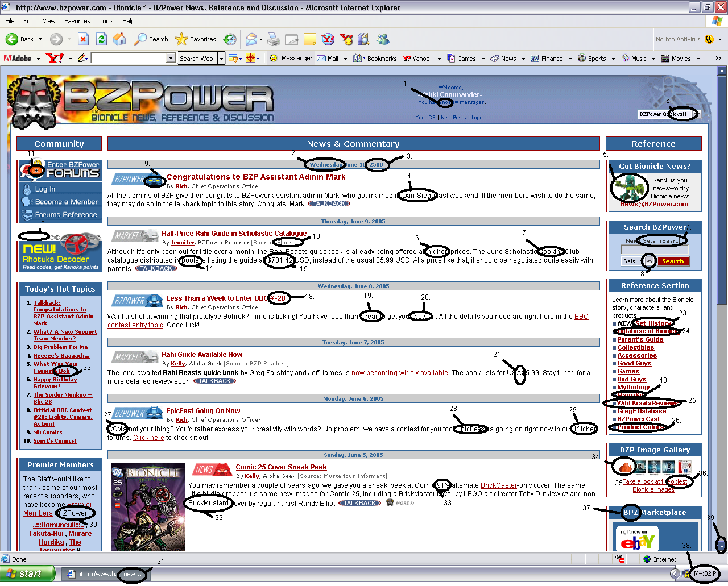
Task: Click the red Y! Yahoo logo
Action: pos(55,58)
